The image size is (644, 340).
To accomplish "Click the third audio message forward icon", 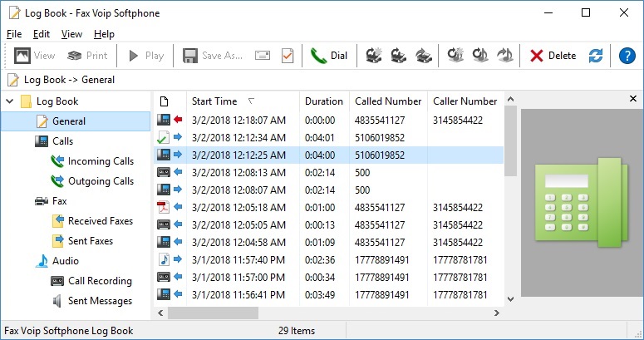I will (x=504, y=56).
